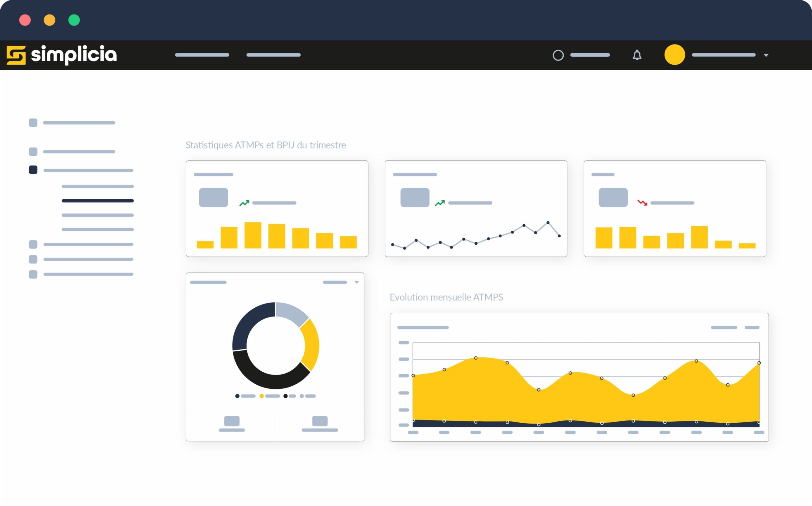Image resolution: width=812 pixels, height=506 pixels.
Task: Select the active dark sidebar square icon
Action: (33, 170)
